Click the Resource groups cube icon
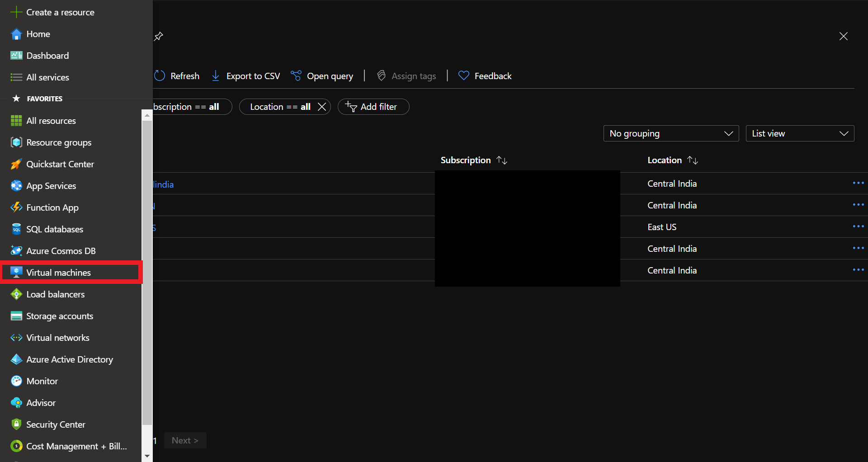868x462 pixels. tap(16, 142)
